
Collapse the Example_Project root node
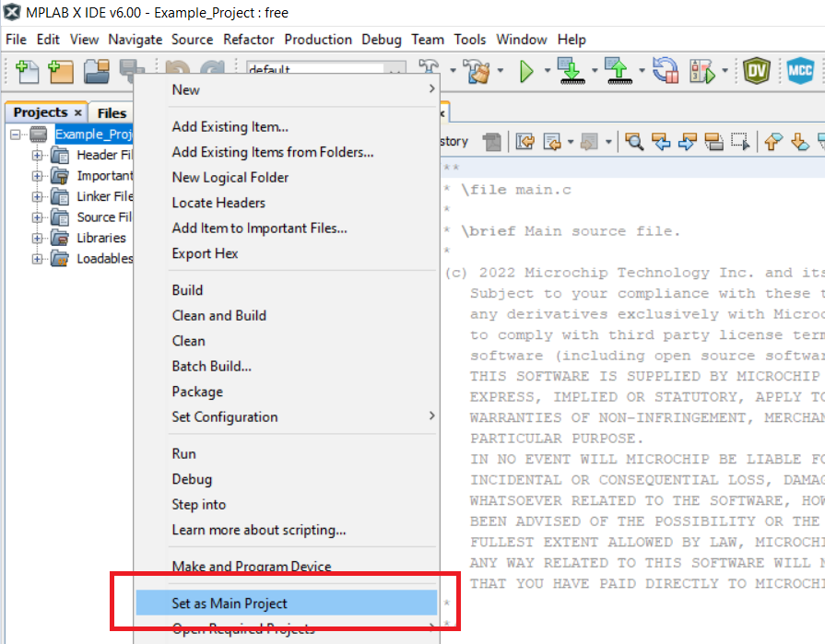coord(16,135)
